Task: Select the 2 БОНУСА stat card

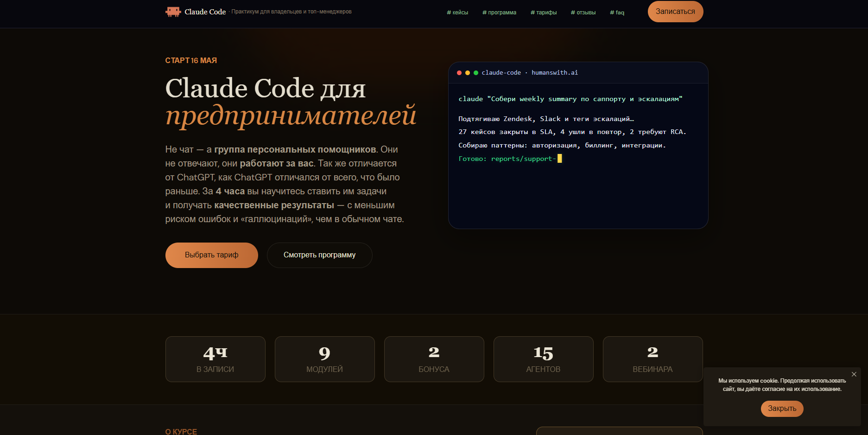Action: (434, 359)
